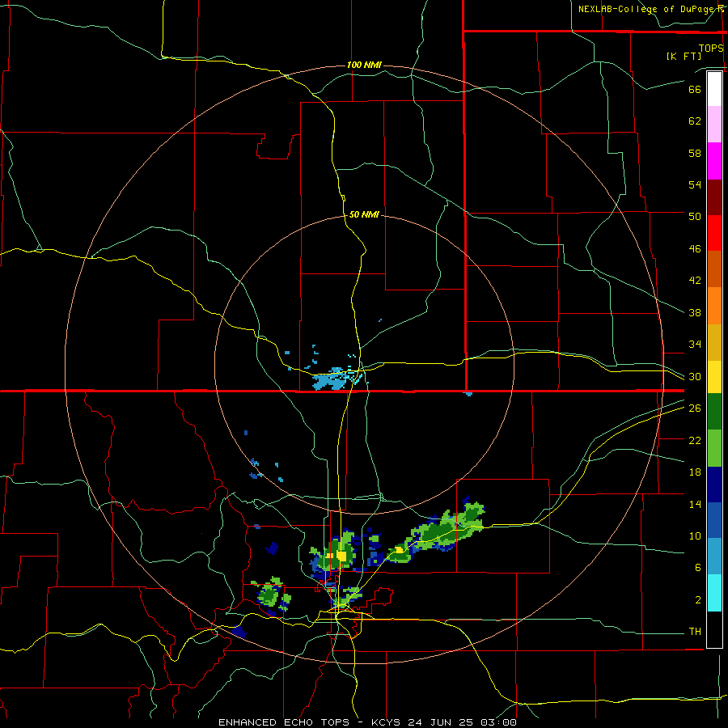Viewport: 728px width, 728px height.
Task: Click the '24 JUN 25' date stamp
Action: click(442, 722)
